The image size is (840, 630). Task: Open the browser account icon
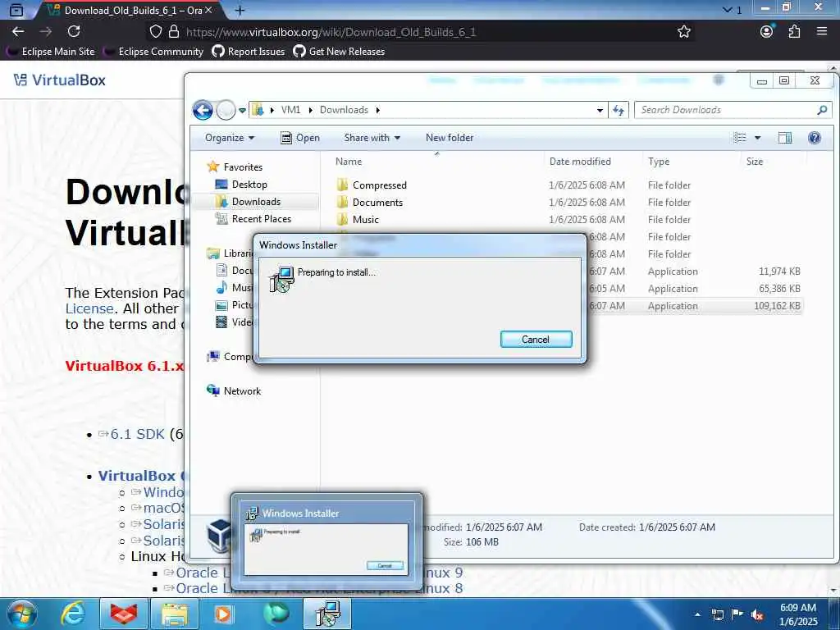coord(767,32)
